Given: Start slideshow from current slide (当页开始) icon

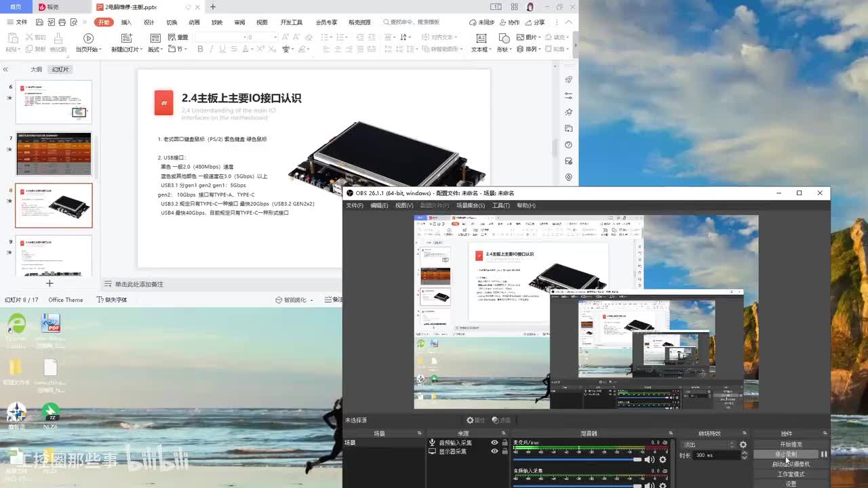Looking at the screenshot, I should (x=88, y=39).
